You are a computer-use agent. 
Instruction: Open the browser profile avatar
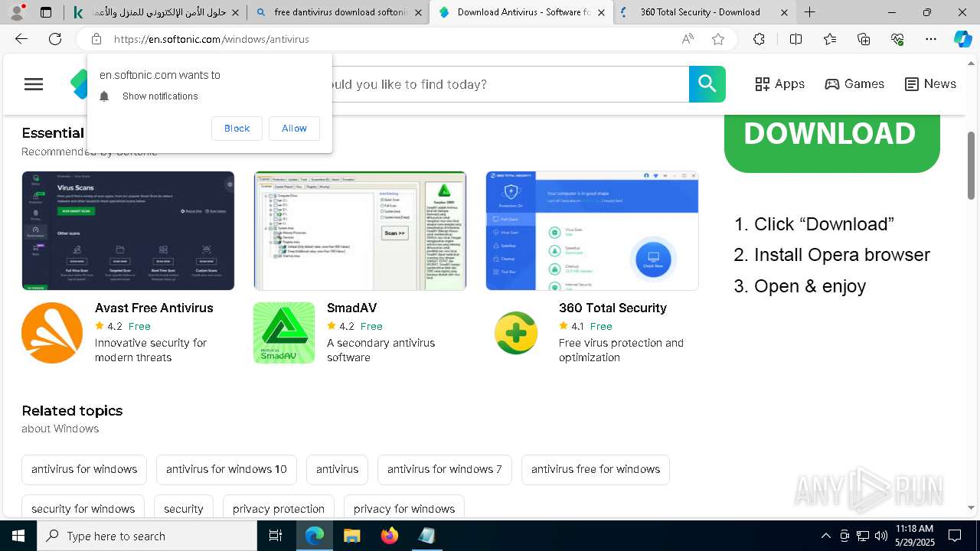pos(16,11)
